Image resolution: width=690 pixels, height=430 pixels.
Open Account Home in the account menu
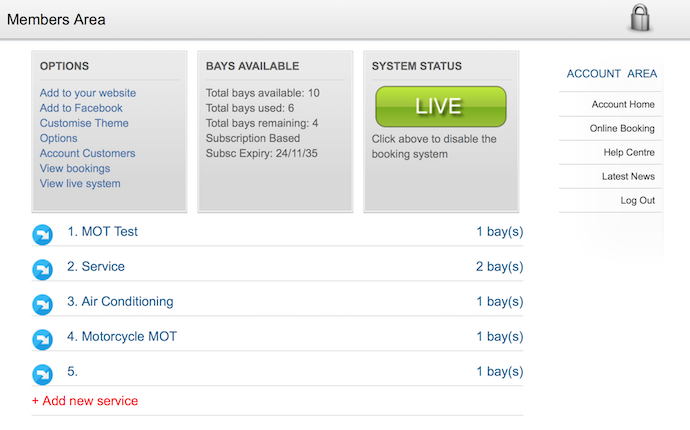pos(622,104)
